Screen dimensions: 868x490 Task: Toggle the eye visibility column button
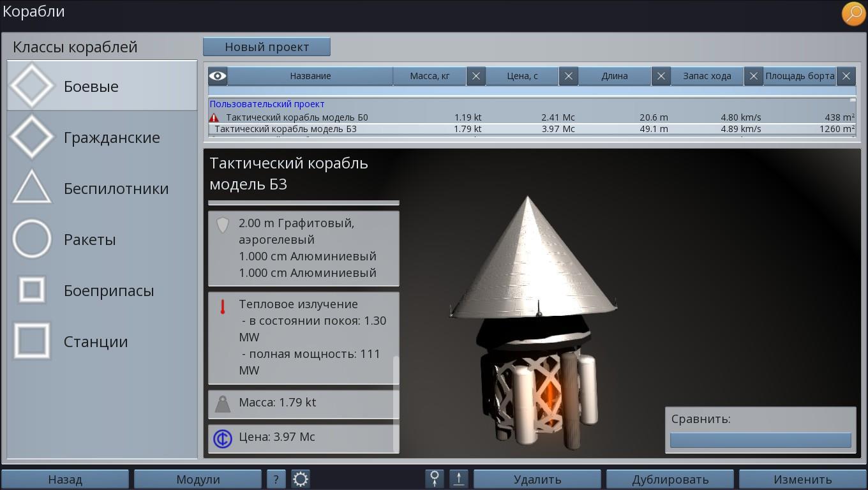[218, 76]
